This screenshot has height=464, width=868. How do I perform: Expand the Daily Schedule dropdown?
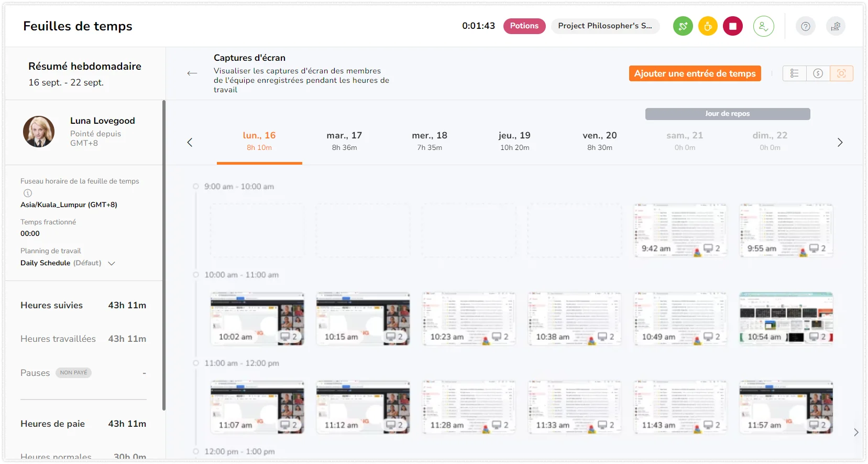pos(112,263)
